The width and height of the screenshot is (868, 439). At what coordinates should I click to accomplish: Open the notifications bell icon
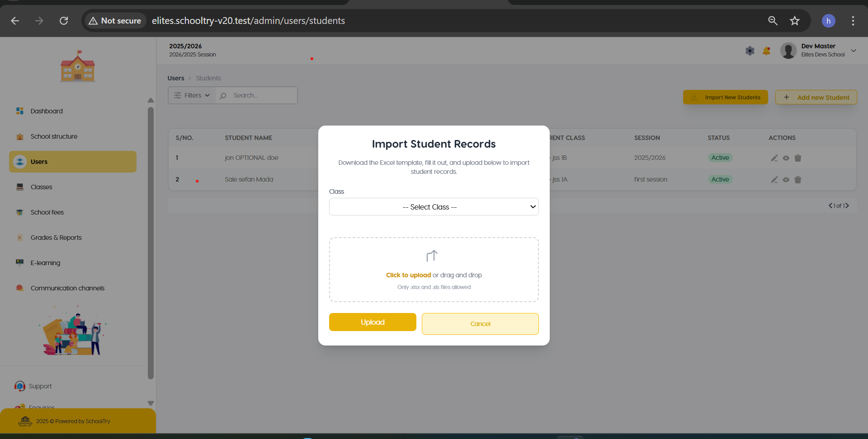[x=766, y=51]
